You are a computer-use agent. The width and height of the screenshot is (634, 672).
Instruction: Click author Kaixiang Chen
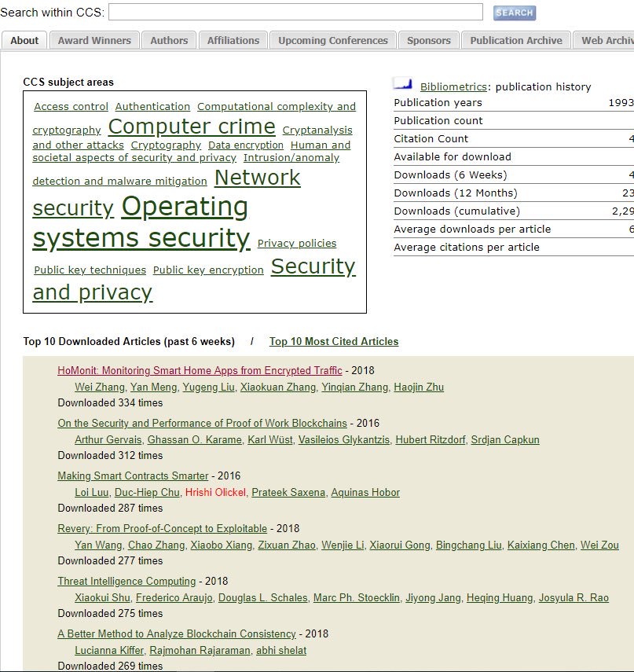(x=541, y=545)
